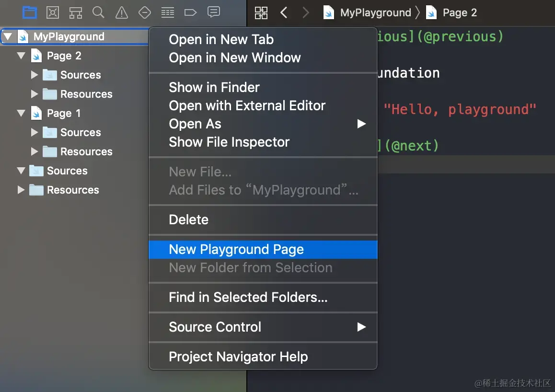Choose the Source Control menu entry
Screen dimensions: 555x392
coord(263,327)
